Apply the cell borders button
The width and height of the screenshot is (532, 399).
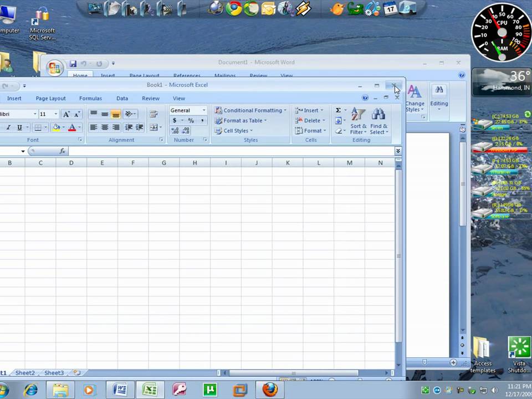[x=38, y=127]
